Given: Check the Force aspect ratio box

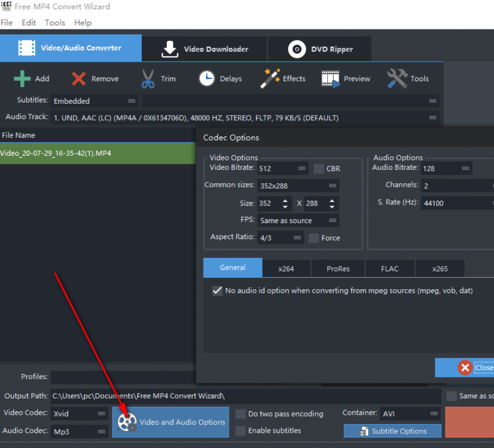Looking at the screenshot, I should pyautogui.click(x=313, y=238).
